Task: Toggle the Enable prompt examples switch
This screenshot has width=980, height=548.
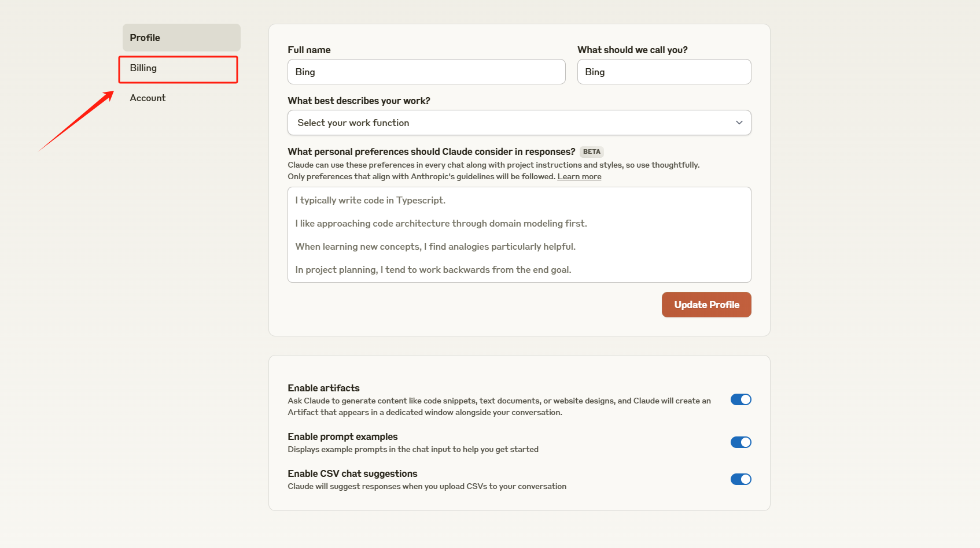Action: click(x=740, y=442)
